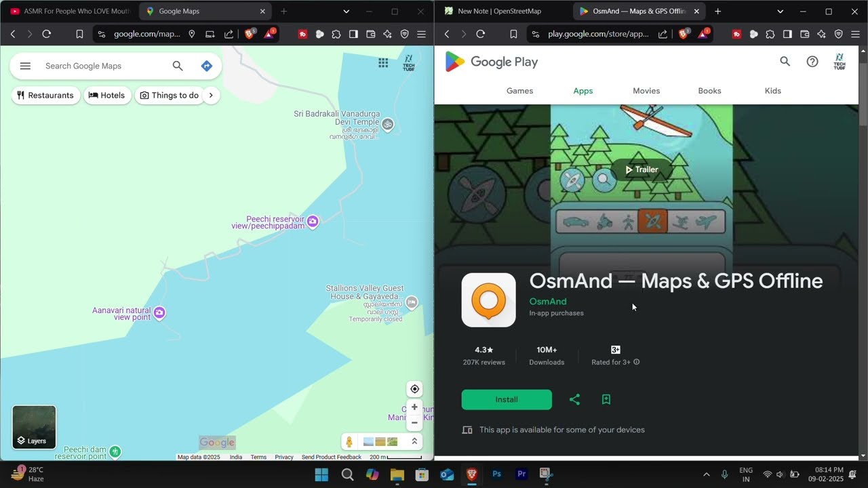868x488 pixels.
Task: Open tab list dropdown in Play window
Action: [780, 12]
